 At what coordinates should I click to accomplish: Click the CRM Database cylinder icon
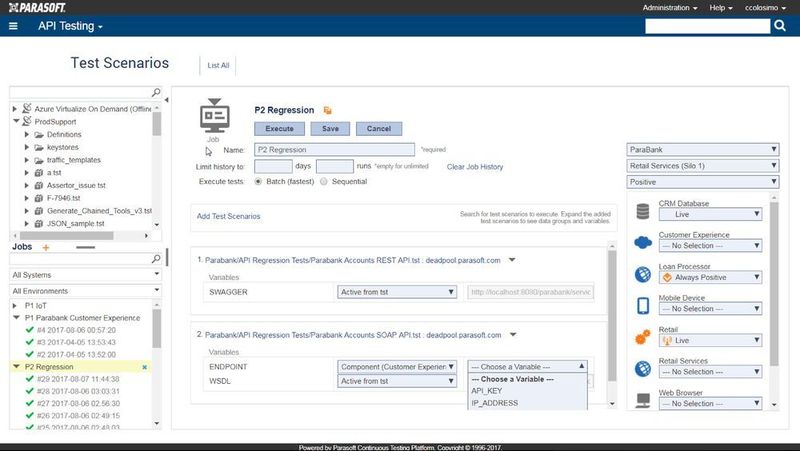click(643, 211)
